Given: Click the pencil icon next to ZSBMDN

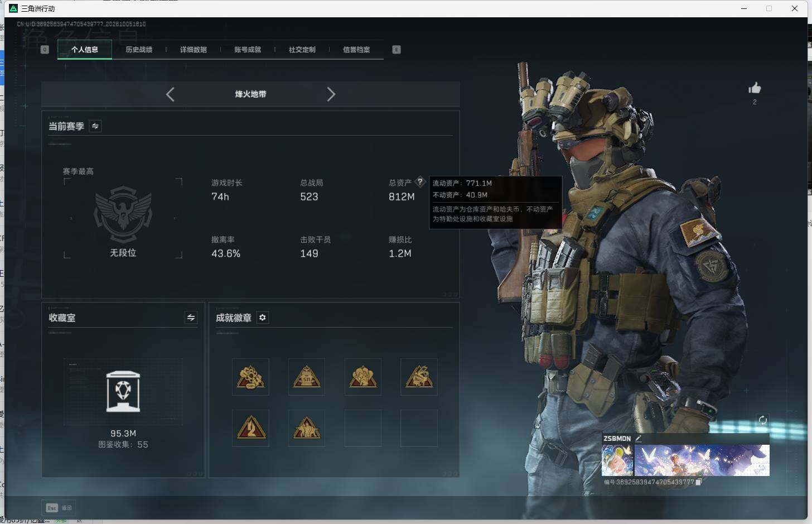Looking at the screenshot, I should pos(638,439).
